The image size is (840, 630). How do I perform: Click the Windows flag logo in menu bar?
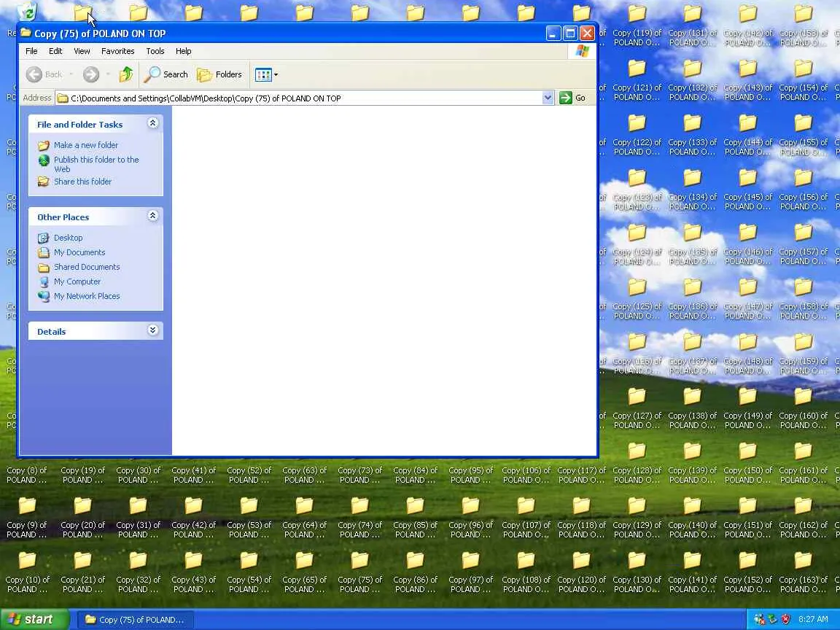tap(583, 51)
